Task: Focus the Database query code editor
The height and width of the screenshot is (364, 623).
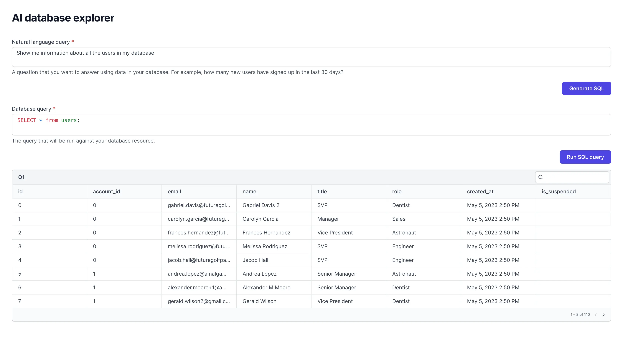Action: [311, 125]
